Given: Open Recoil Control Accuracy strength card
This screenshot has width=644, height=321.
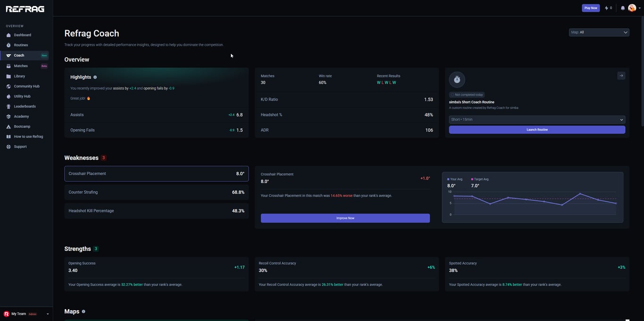Looking at the screenshot, I should (x=347, y=274).
